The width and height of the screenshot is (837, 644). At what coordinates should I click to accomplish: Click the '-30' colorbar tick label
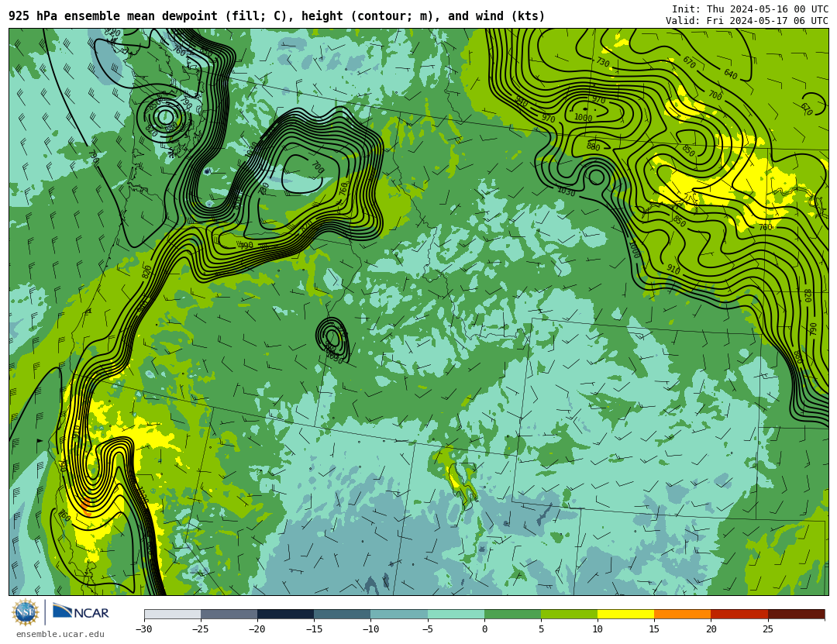(144, 629)
